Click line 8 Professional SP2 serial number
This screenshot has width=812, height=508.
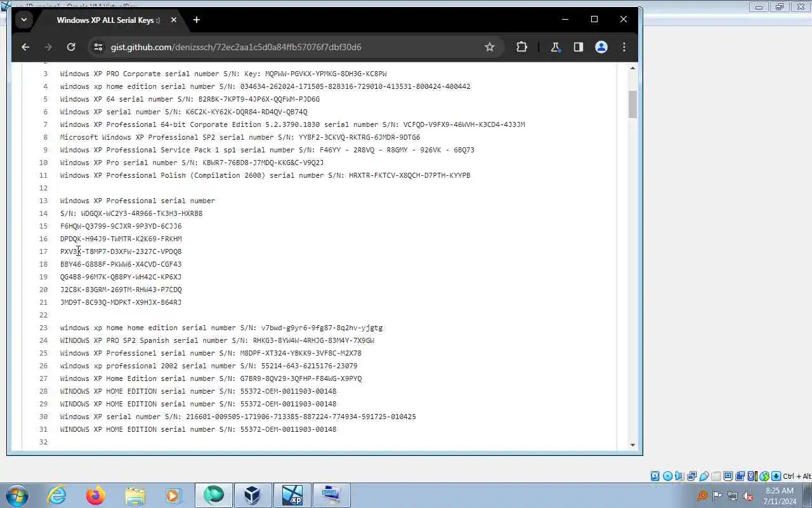point(240,137)
